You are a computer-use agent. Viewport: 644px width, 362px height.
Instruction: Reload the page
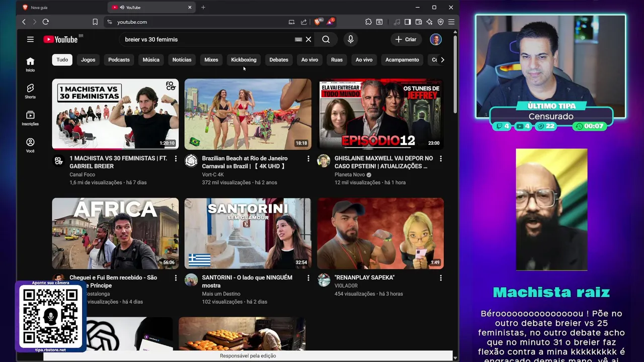(46, 22)
